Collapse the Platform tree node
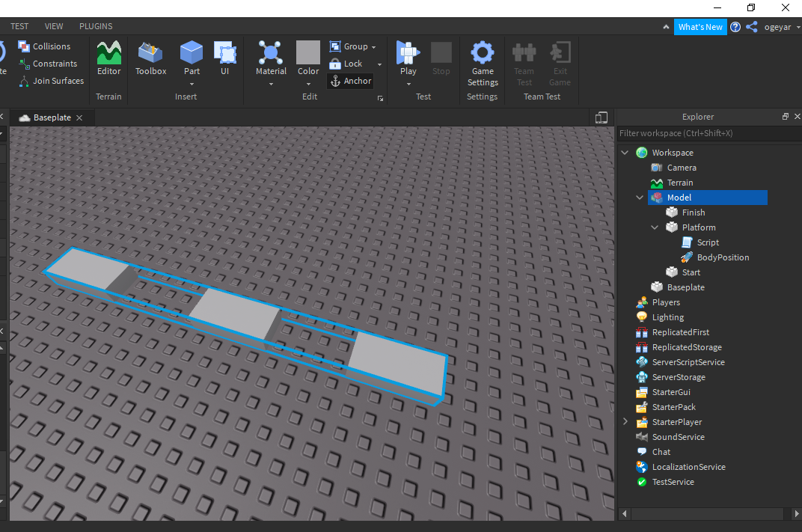Screen dimensions: 802x532 tap(655, 227)
